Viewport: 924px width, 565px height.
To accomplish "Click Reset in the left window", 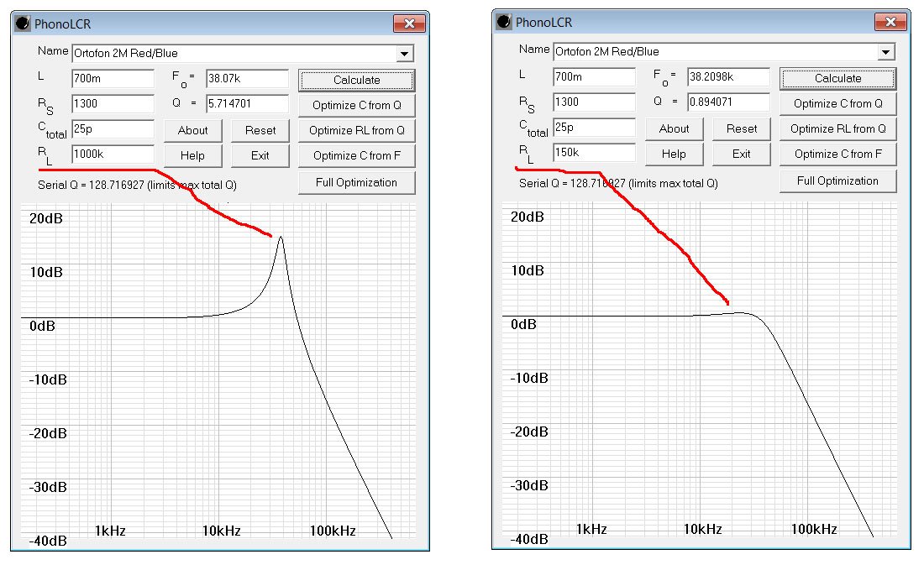I will point(260,131).
